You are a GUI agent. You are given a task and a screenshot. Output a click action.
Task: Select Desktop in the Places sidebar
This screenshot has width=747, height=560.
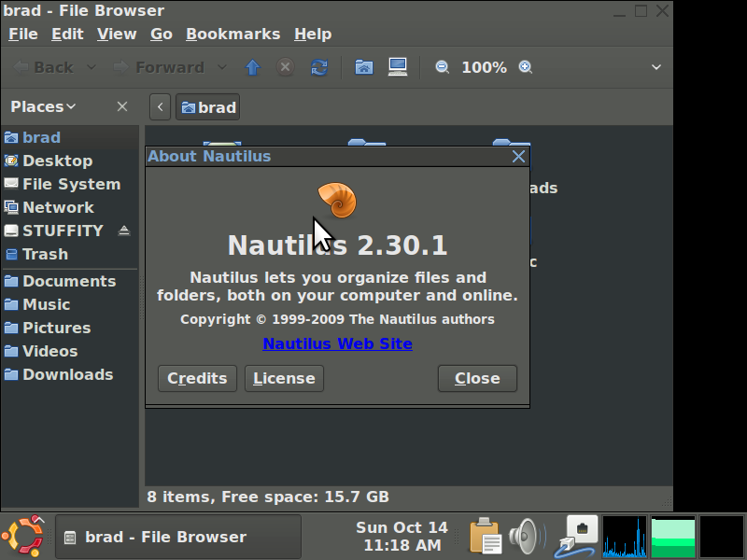pos(69,161)
